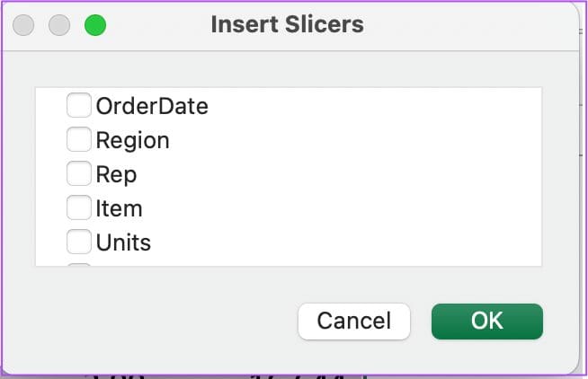Click empty title bar area right of title
588x379 pixels.
click(x=468, y=24)
